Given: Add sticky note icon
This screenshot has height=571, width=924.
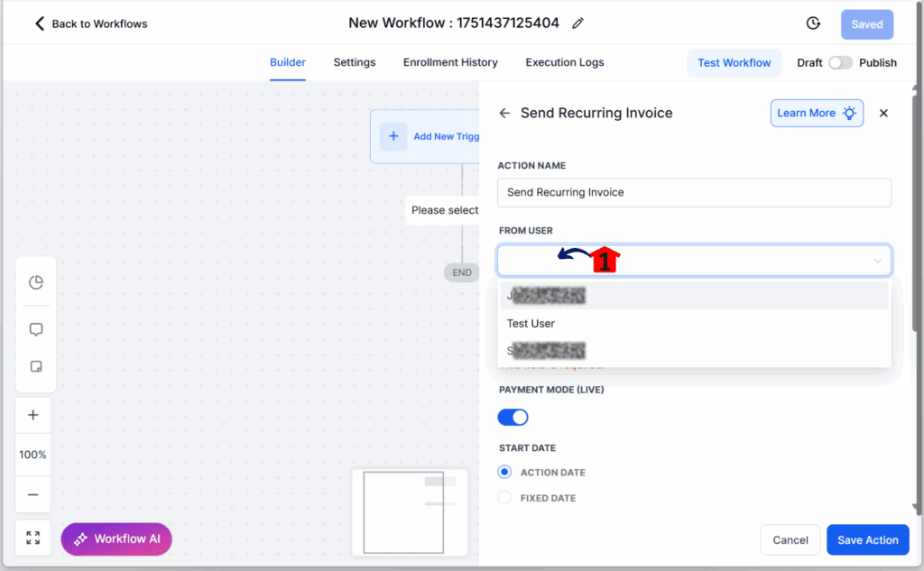Looking at the screenshot, I should point(36,366).
